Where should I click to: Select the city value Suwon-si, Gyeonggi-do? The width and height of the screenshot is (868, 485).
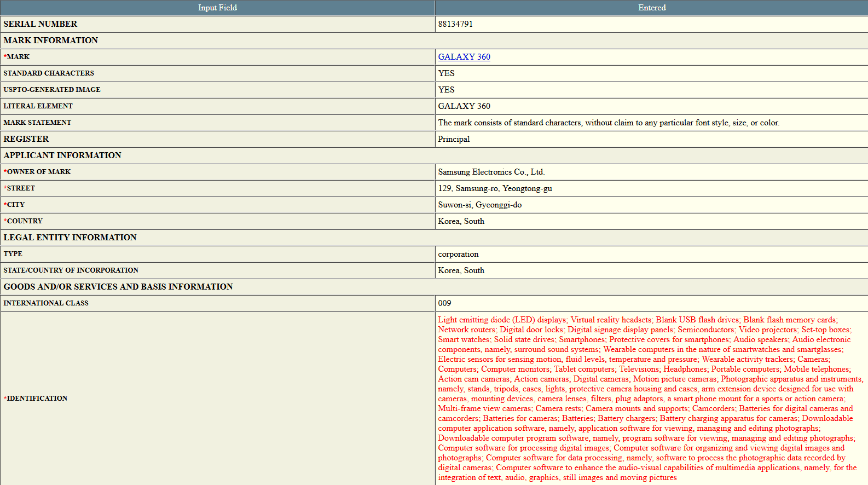pyautogui.click(x=479, y=205)
